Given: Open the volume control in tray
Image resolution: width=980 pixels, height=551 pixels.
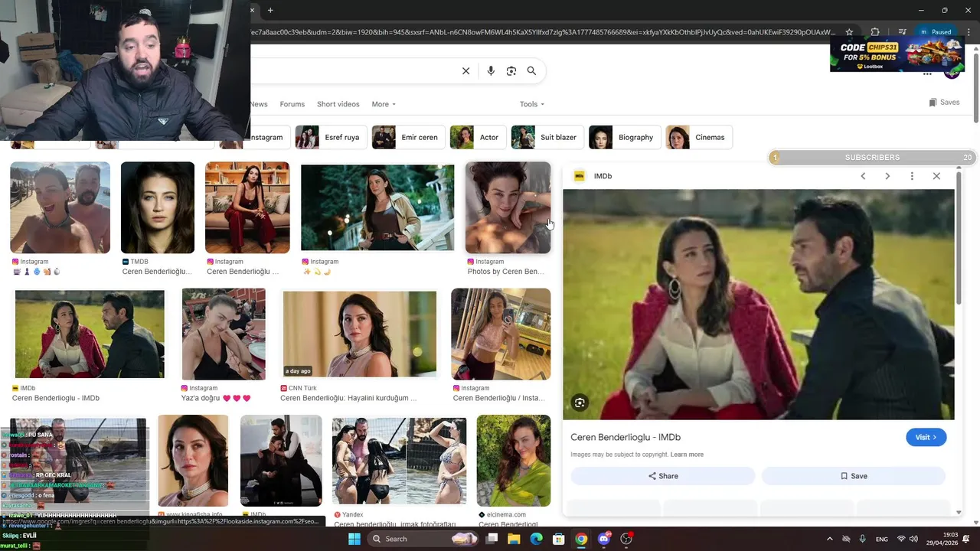Looking at the screenshot, I should coord(913,539).
